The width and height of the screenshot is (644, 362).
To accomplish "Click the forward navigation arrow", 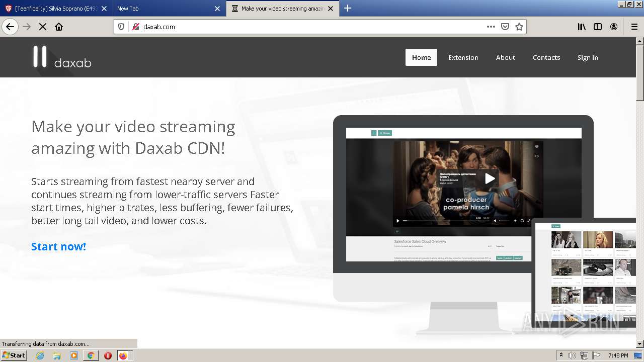I will (x=27, y=27).
